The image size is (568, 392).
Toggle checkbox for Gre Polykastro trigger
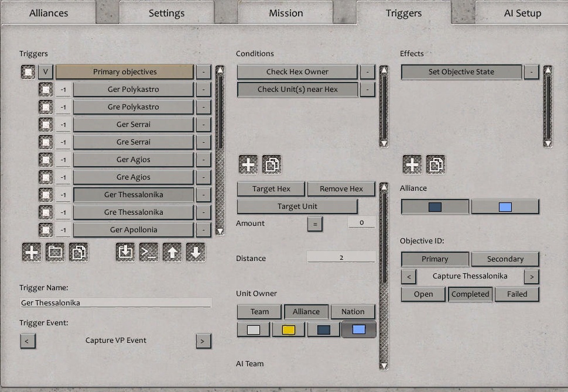pos(46,107)
